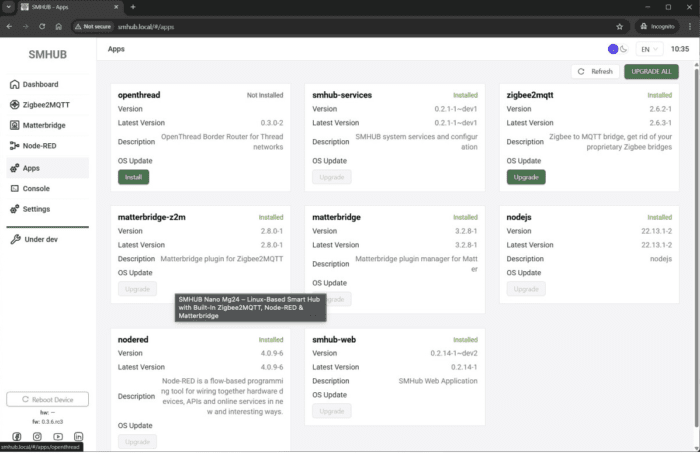This screenshot has height=453, width=700.
Task: Click the Dashboard home icon in sidebar
Action: [15, 84]
